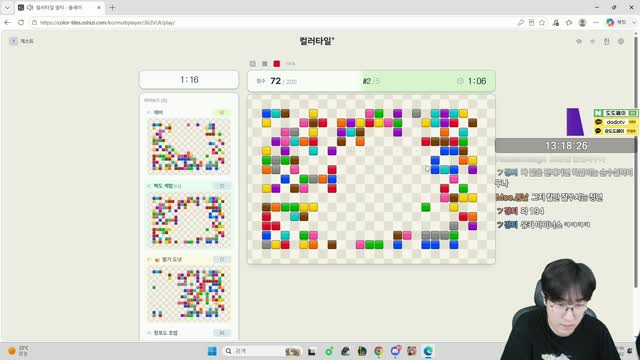Image resolution: width=640 pixels, height=360 pixels.
Task: Select the first light tile style option
Action: coord(253,64)
